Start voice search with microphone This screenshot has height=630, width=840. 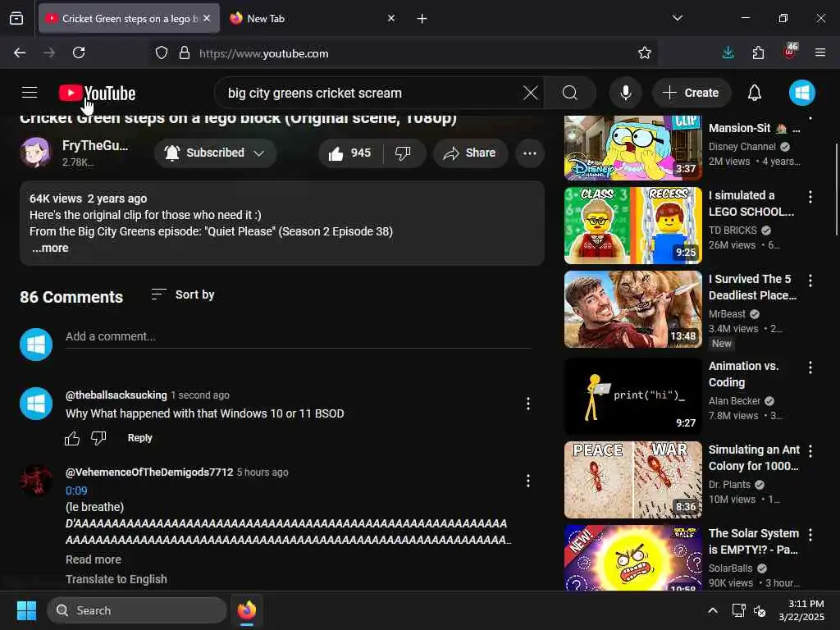(x=625, y=93)
